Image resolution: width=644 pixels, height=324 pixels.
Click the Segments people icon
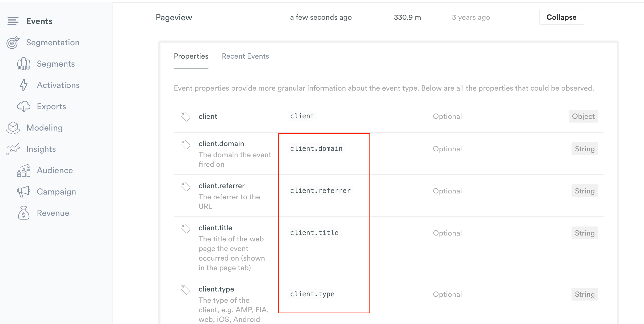click(24, 64)
